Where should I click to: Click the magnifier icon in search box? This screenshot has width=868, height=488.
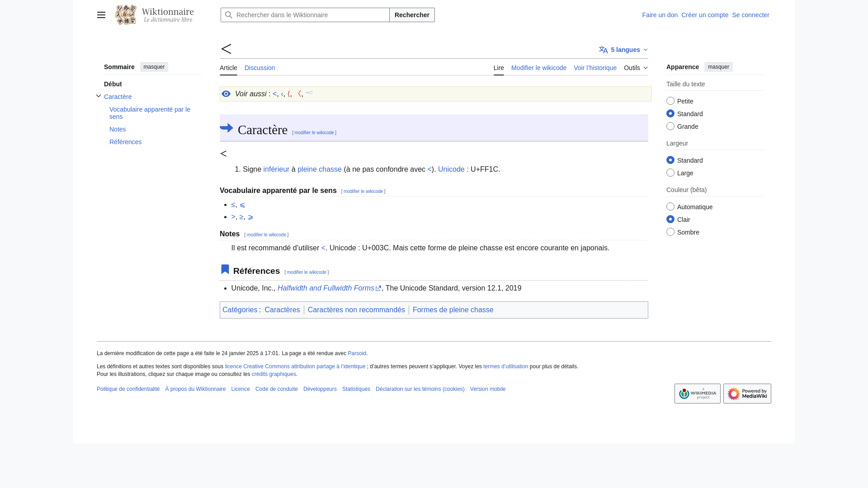pos(229,15)
